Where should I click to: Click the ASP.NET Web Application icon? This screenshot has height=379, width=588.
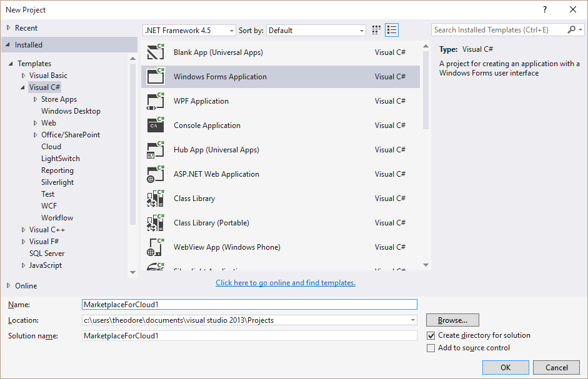click(156, 174)
